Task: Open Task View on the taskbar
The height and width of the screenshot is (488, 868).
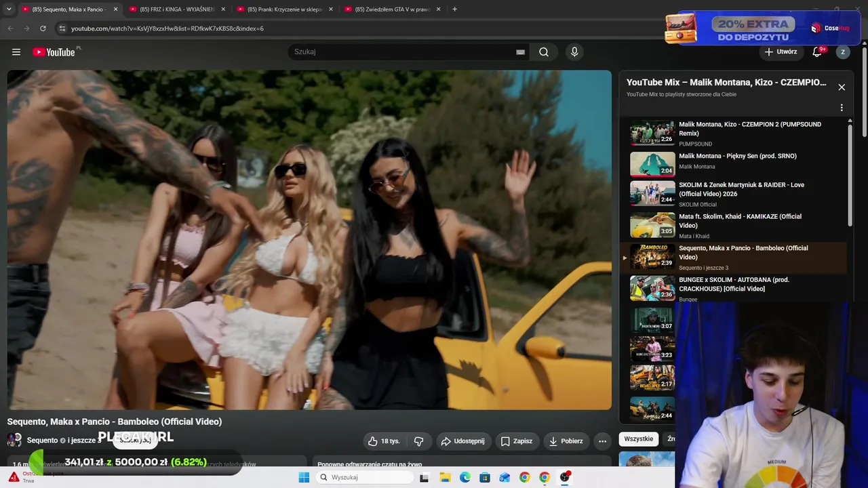Action: (425, 478)
